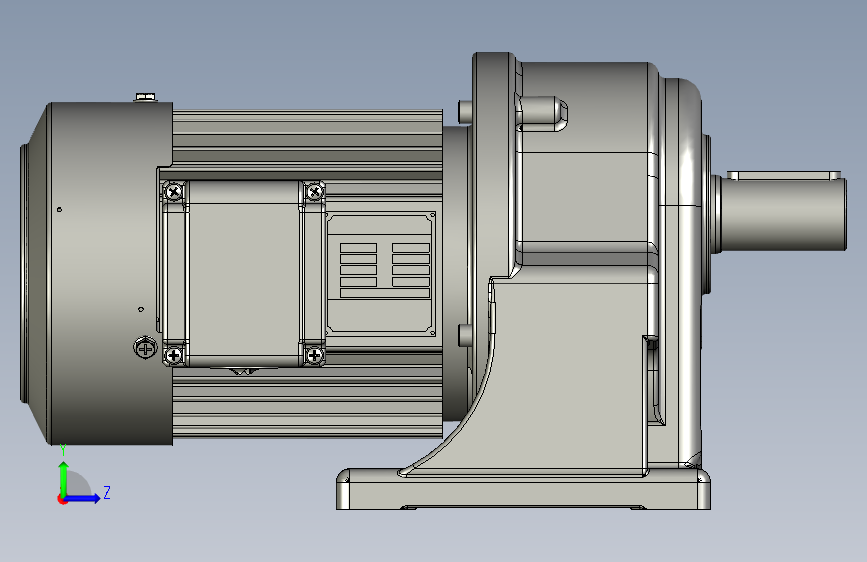Select the gearbox foot bracket side face
Image resolution: width=867 pixels, height=562 pixels.
564,376
